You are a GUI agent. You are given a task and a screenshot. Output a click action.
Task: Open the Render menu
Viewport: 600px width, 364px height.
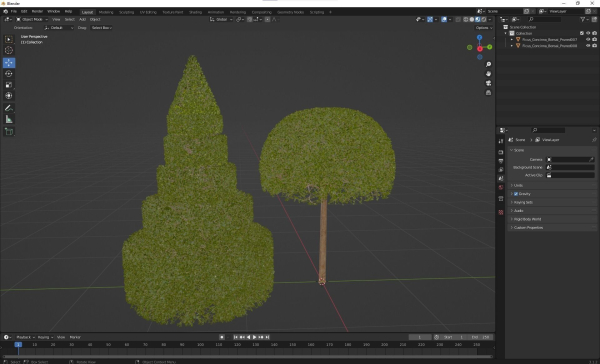point(37,11)
